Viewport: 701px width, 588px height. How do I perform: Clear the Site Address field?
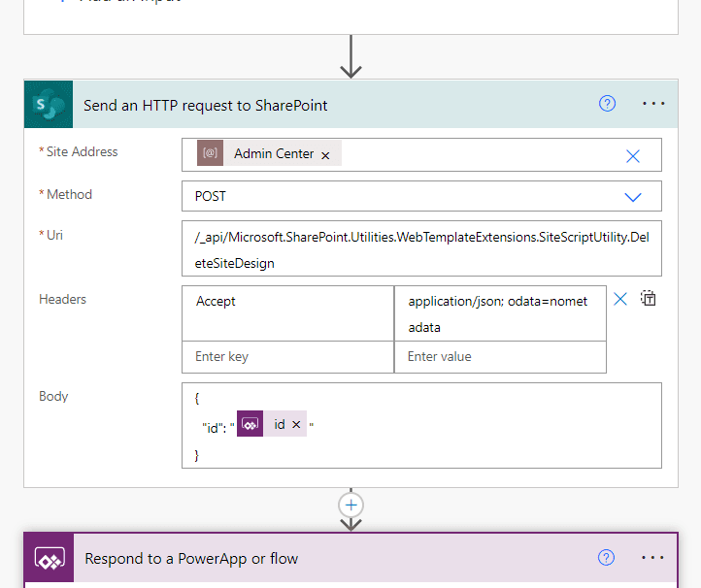(x=633, y=156)
